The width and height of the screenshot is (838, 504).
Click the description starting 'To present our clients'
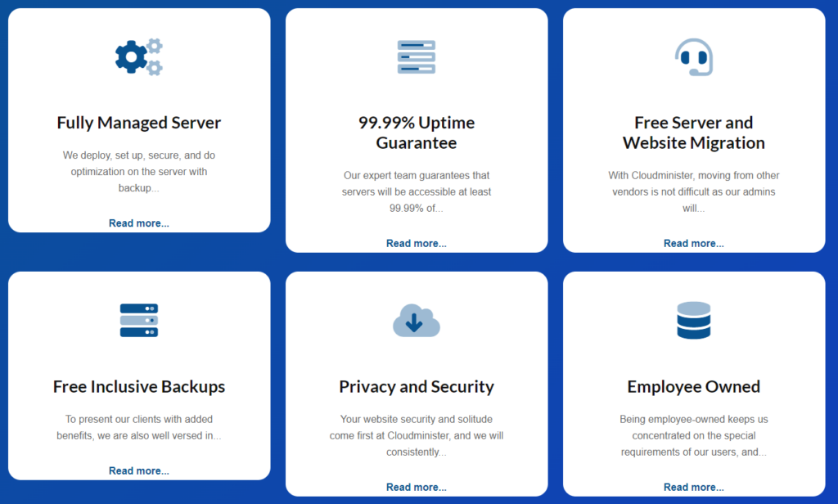click(x=139, y=428)
